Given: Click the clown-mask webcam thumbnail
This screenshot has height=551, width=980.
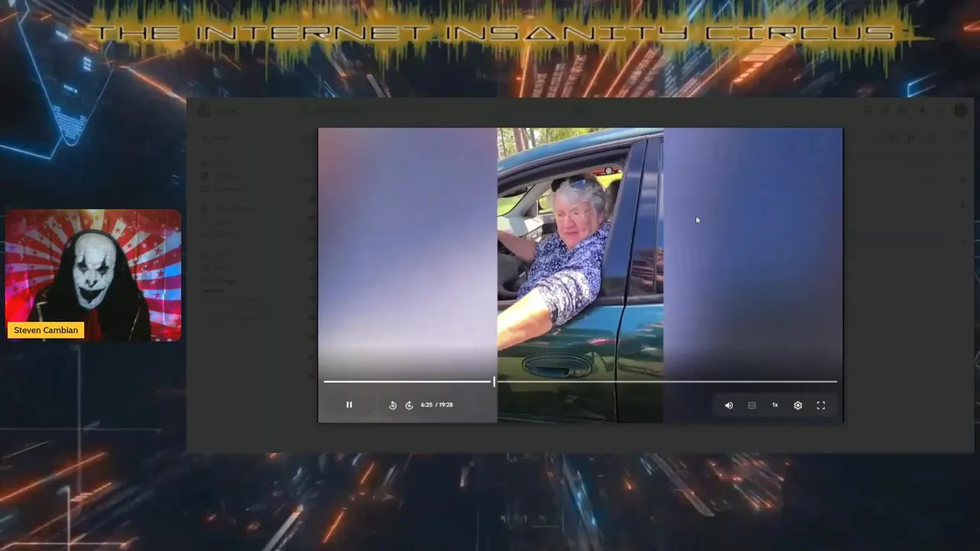Looking at the screenshot, I should pyautogui.click(x=93, y=275).
